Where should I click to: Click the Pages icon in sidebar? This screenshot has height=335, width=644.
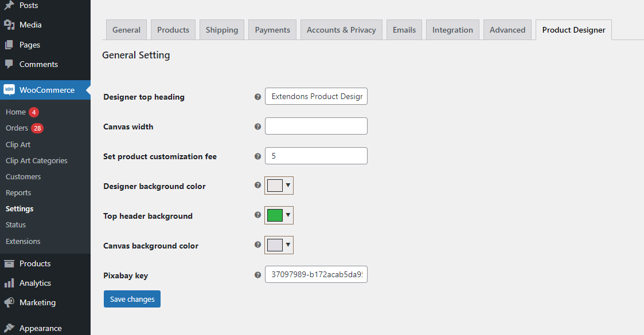pos(8,44)
